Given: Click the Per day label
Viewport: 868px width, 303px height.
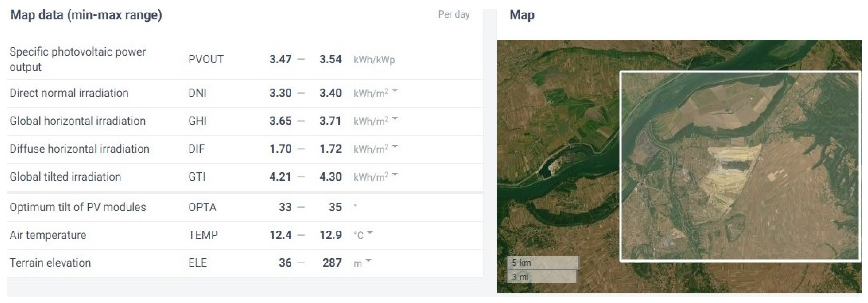Looking at the screenshot, I should 454,14.
